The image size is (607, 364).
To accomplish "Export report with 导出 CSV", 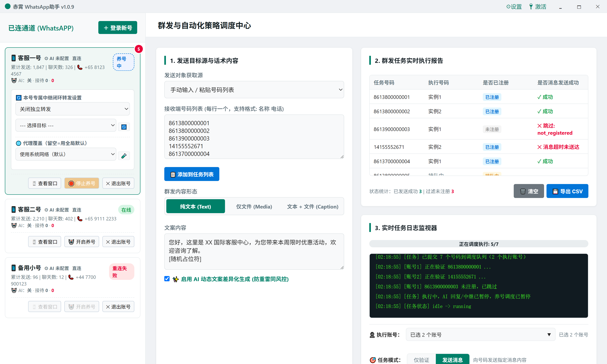I will point(567,191).
